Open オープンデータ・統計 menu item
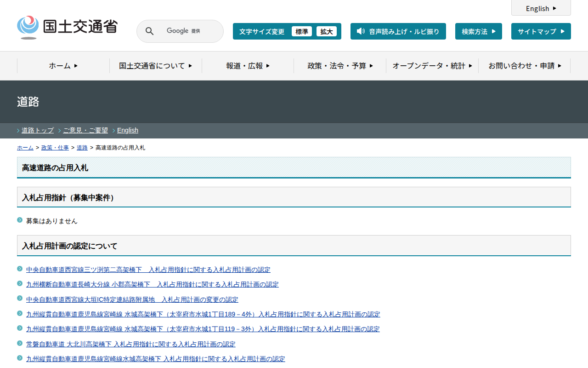 click(x=432, y=66)
